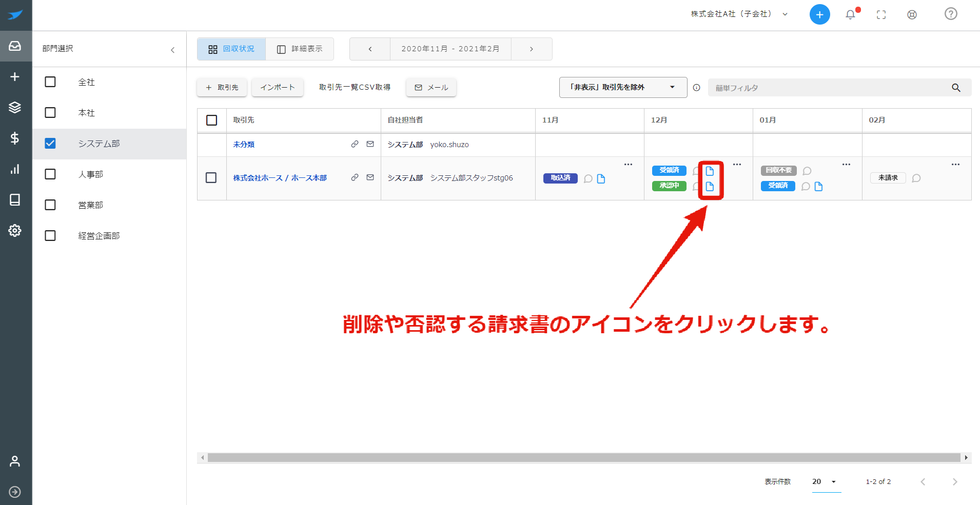Click the scrollbar left arrow
980x505 pixels.
pyautogui.click(x=203, y=457)
